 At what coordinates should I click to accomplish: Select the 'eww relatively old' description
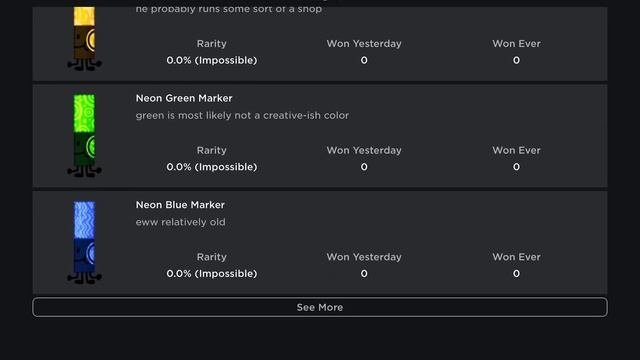click(180, 222)
